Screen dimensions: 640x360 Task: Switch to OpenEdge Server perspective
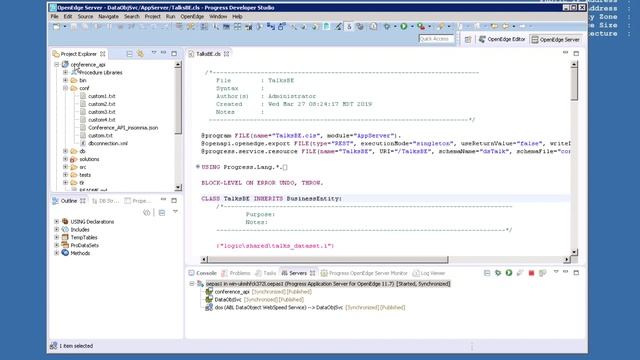point(555,40)
